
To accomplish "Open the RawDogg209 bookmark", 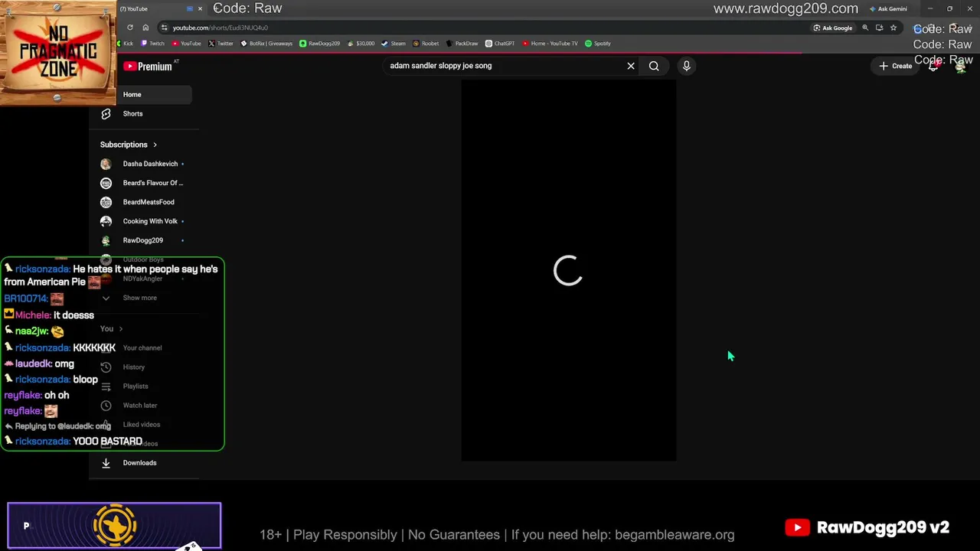I will point(319,44).
